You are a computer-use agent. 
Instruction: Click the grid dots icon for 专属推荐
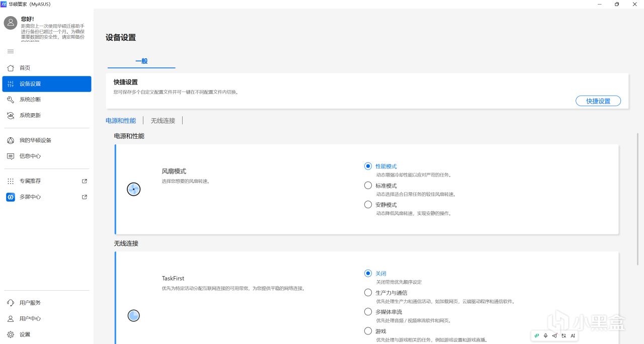(11, 181)
